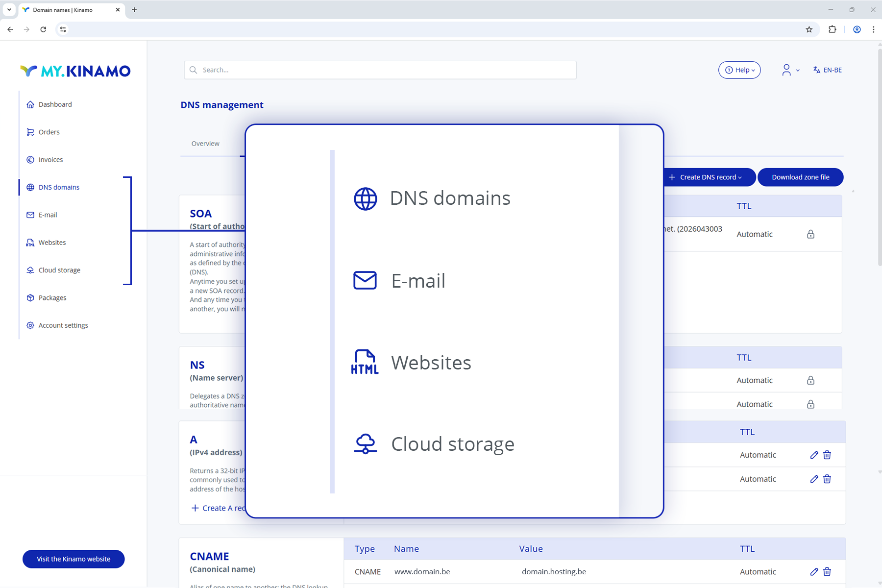The image size is (882, 588).
Task: Click the page vertical scrollbar
Action: coord(879,157)
